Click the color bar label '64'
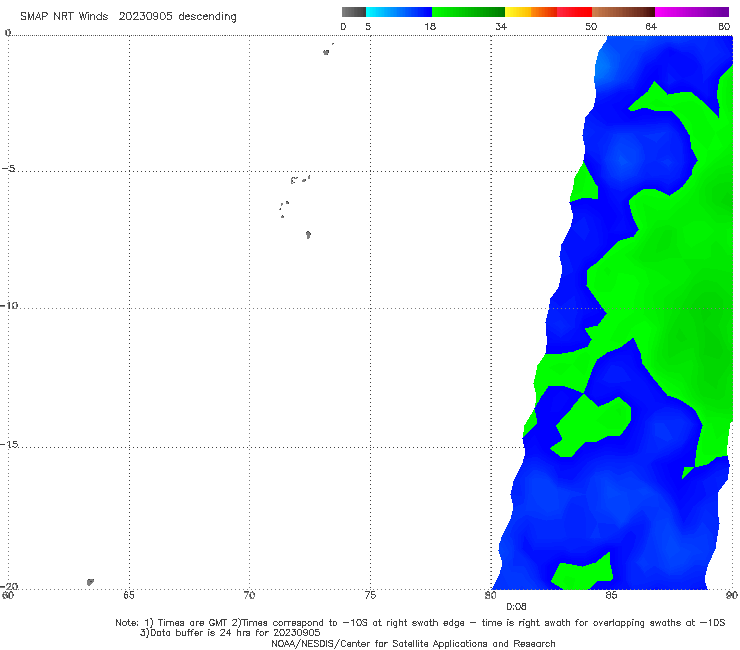Image resolution: width=740 pixels, height=650 pixels. click(651, 27)
